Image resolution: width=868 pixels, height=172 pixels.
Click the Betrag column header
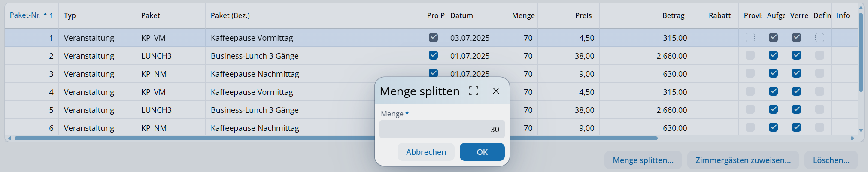click(x=673, y=15)
